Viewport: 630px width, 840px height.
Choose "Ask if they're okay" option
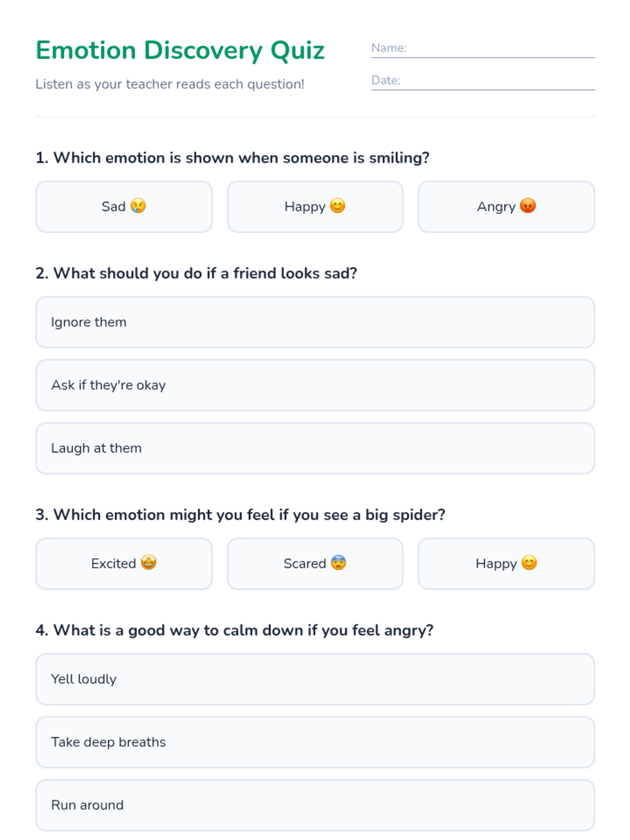pyautogui.click(x=315, y=385)
